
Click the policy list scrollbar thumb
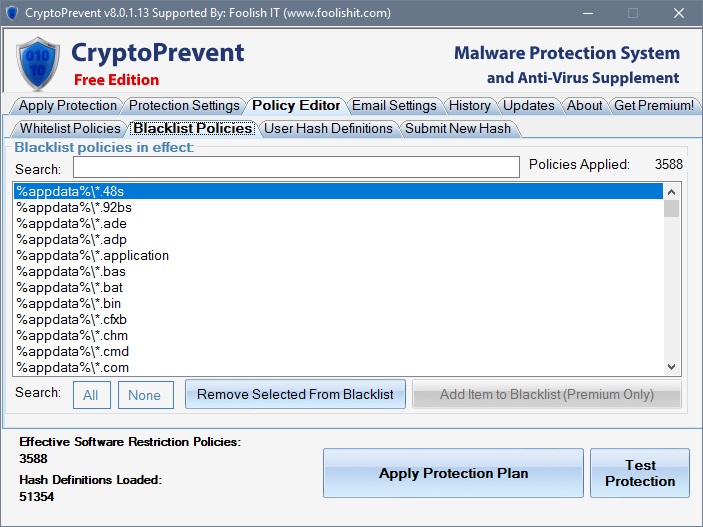[x=671, y=209]
